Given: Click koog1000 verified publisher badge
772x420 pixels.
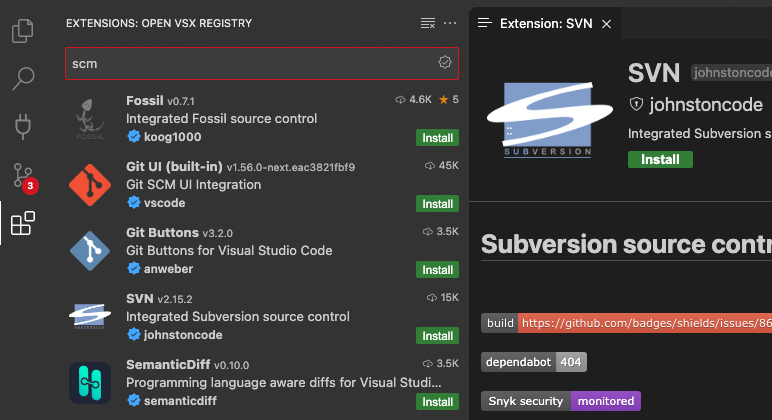Looking at the screenshot, I should coord(133,136).
